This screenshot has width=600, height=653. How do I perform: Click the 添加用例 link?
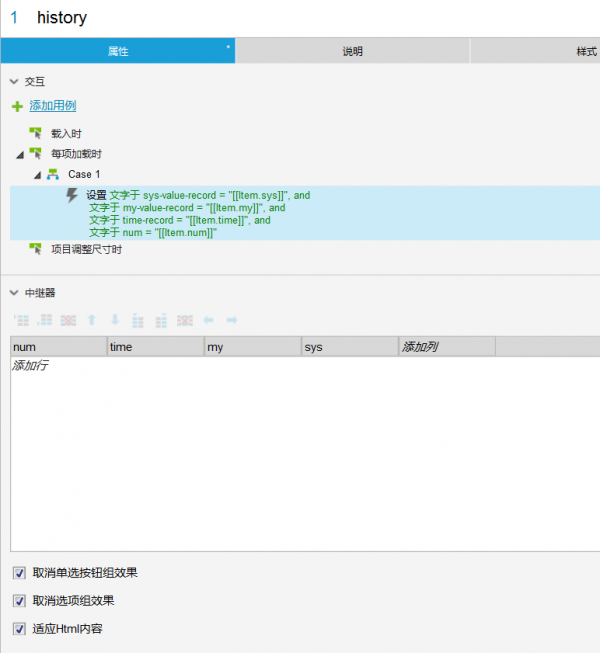pos(52,106)
